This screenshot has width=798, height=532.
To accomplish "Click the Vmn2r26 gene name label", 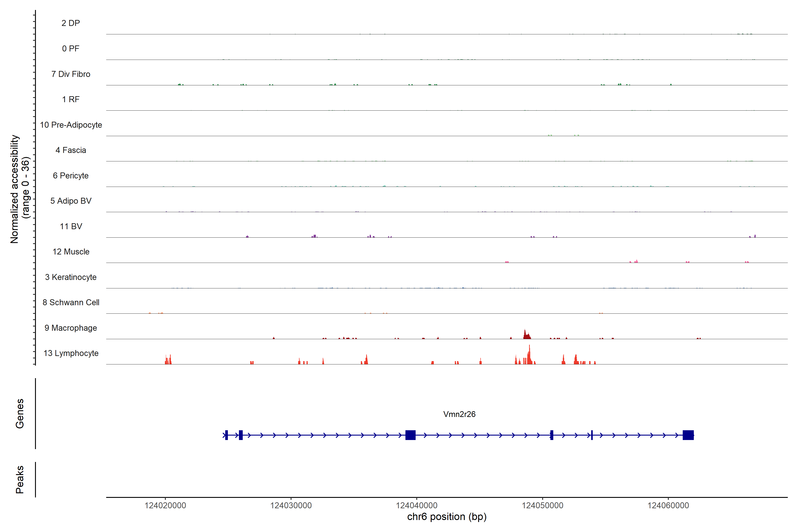I will click(459, 414).
